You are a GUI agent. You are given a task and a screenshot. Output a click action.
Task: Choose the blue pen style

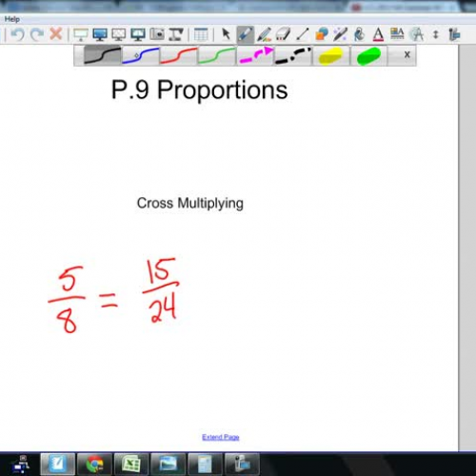coord(140,55)
